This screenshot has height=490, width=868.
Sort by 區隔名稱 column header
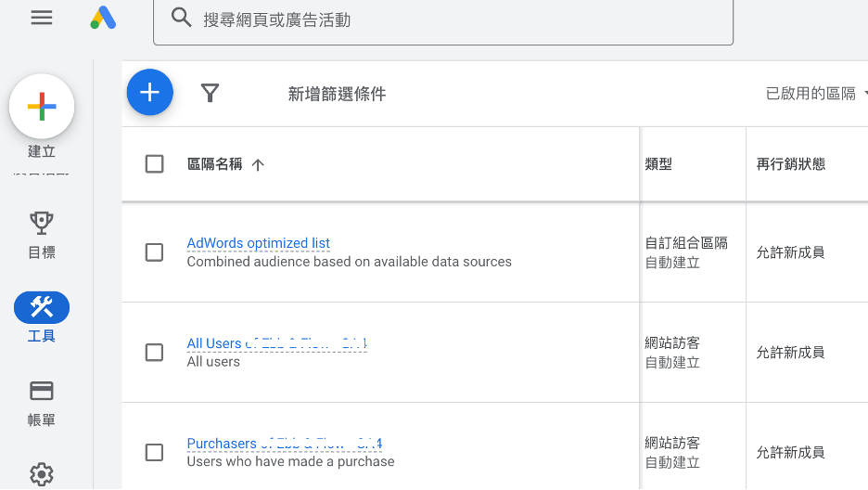click(215, 164)
